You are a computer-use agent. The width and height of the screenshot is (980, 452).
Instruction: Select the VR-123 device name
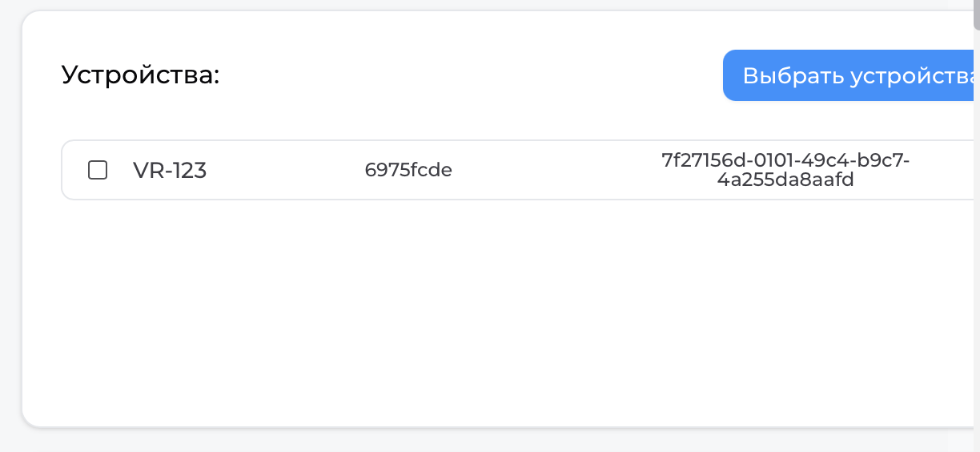[x=170, y=170]
